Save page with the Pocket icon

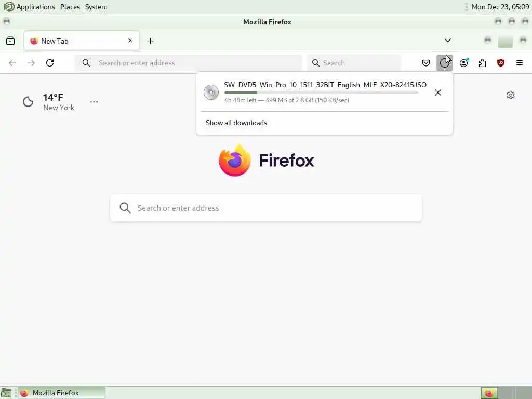[426, 63]
